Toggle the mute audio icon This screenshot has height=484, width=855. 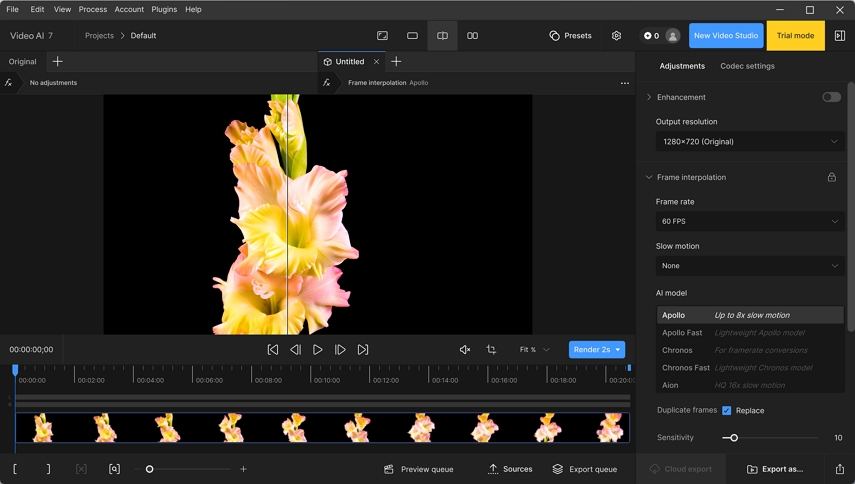click(x=465, y=349)
